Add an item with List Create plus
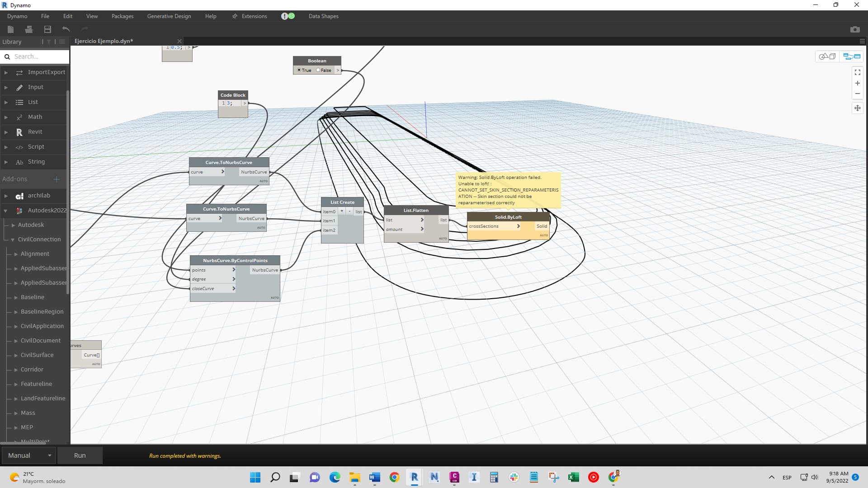The height and width of the screenshot is (488, 868). click(x=342, y=211)
